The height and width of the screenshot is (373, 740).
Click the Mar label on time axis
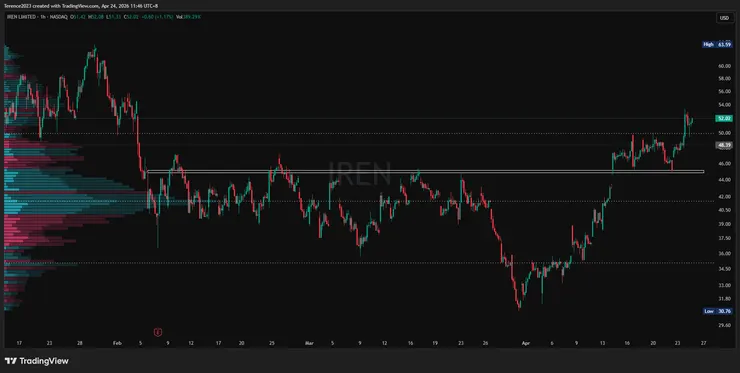[x=309, y=343]
